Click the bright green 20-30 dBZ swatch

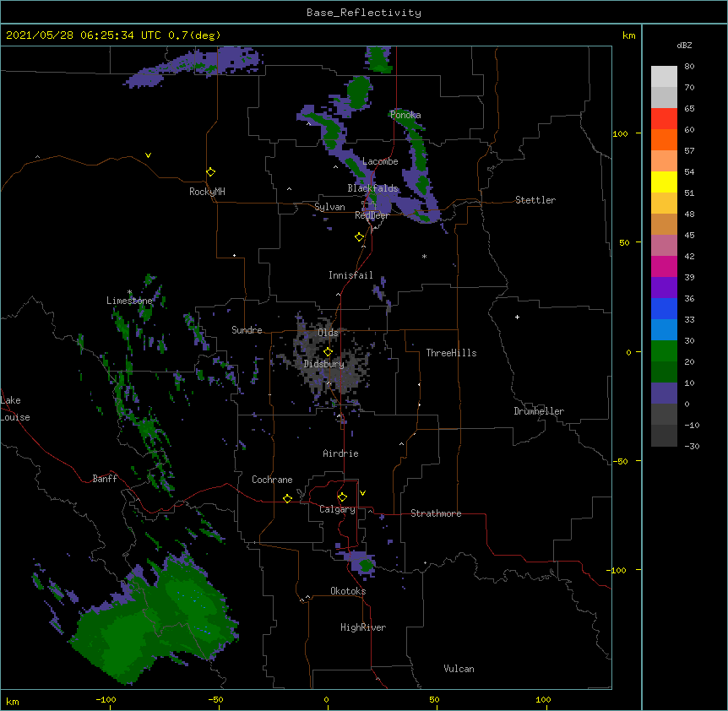pyautogui.click(x=664, y=351)
